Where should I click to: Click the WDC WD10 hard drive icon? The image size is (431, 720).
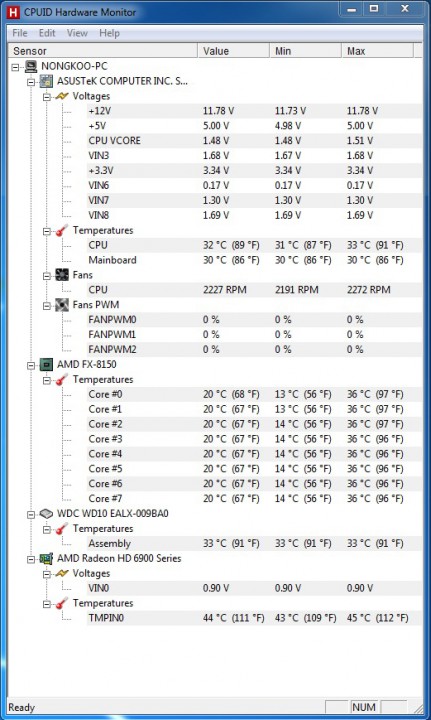coord(46,513)
